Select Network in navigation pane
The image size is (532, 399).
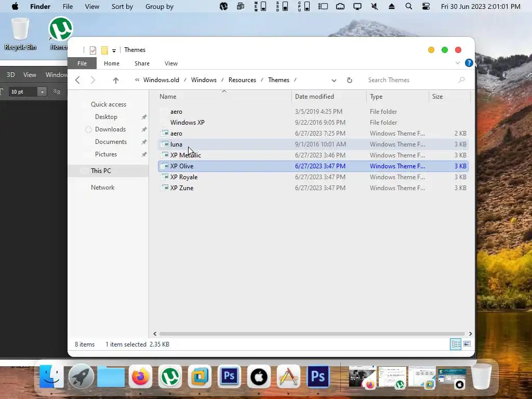[x=102, y=188]
